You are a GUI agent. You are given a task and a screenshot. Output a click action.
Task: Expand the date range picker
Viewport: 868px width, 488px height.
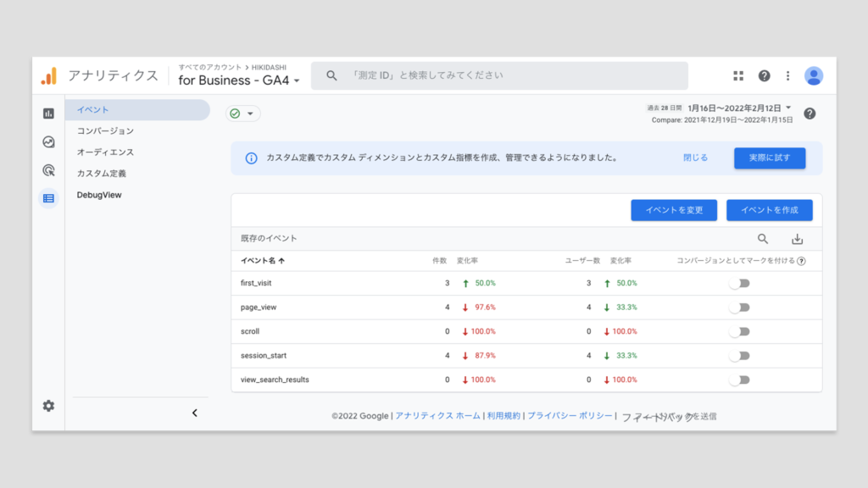[x=739, y=108]
